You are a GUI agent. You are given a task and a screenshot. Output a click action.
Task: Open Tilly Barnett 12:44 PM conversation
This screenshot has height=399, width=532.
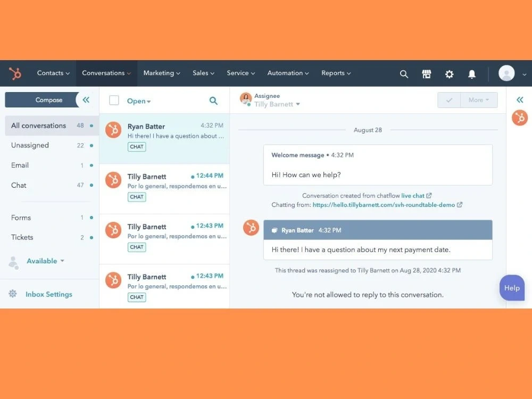tap(164, 189)
